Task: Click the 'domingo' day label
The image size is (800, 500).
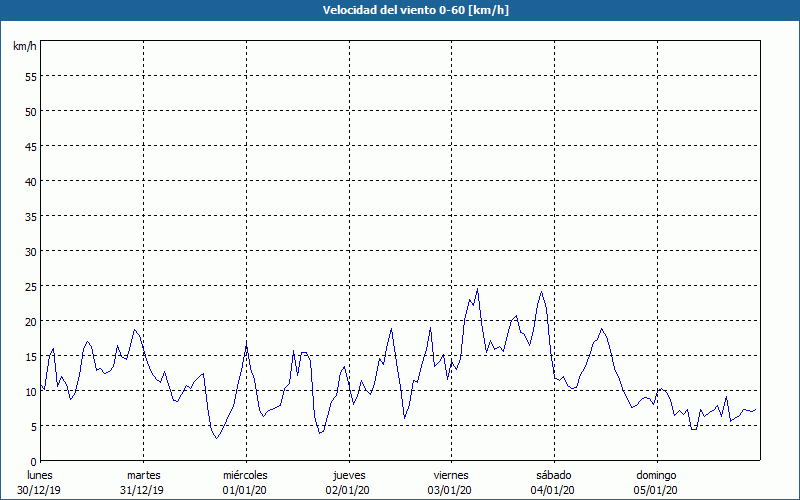Action: coord(656,475)
